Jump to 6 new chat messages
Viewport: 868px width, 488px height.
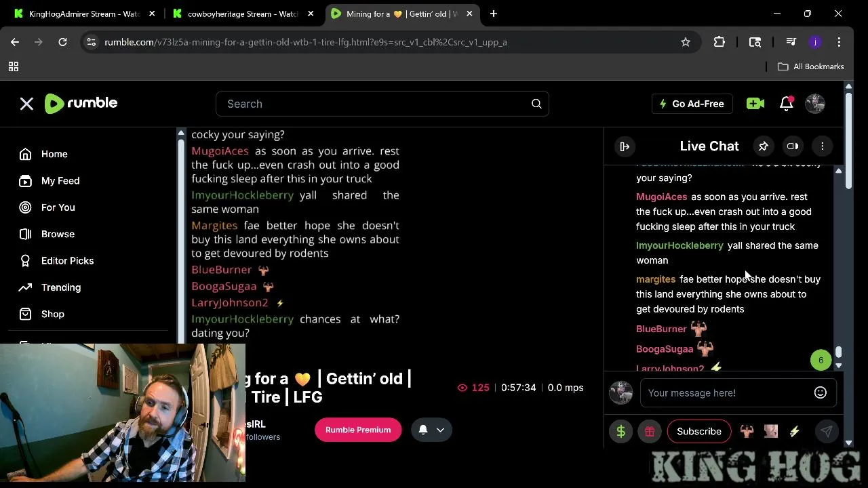(821, 360)
